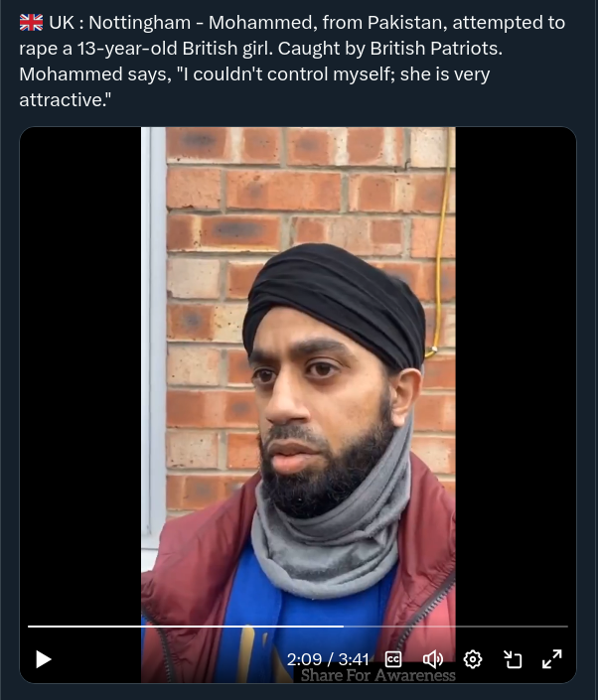Click the played section of progress bar
Viewport: 598px width, 700px height.
click(x=186, y=627)
